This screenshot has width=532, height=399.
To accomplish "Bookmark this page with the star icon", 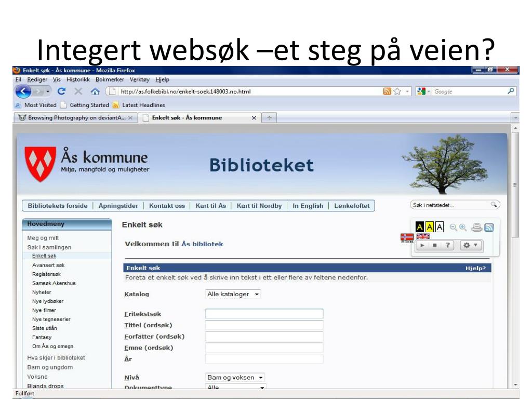I will coord(397,91).
